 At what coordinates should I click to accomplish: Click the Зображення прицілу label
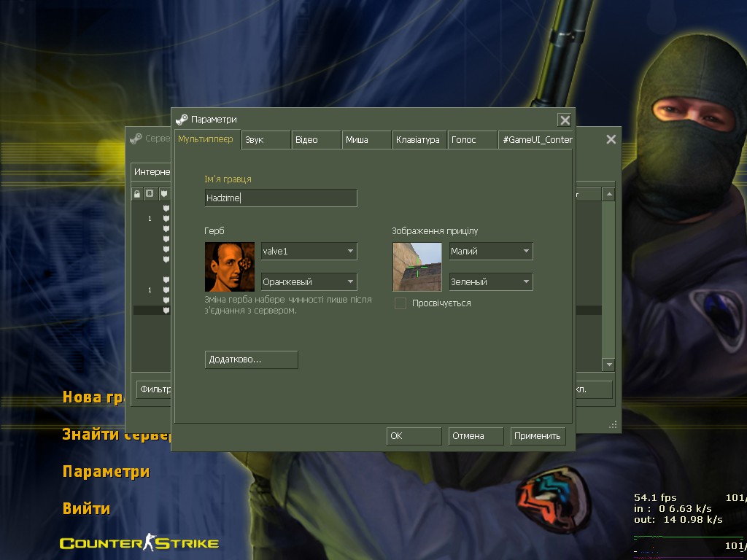point(435,231)
